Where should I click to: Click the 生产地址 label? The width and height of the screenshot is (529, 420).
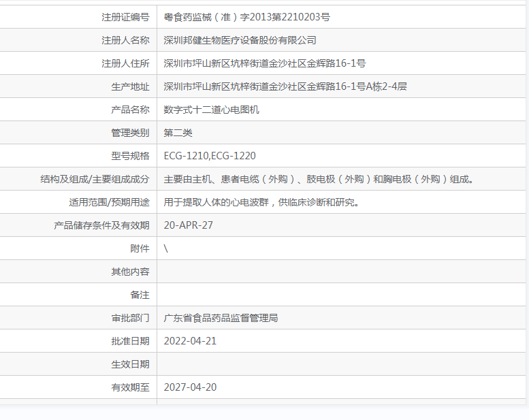tap(130, 86)
